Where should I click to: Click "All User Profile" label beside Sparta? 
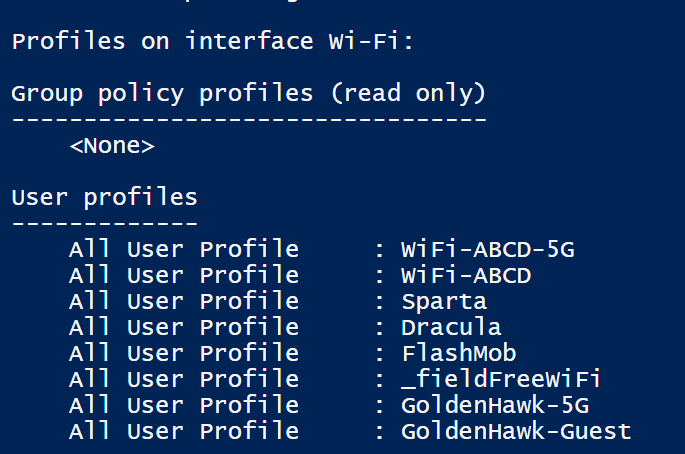(x=183, y=301)
